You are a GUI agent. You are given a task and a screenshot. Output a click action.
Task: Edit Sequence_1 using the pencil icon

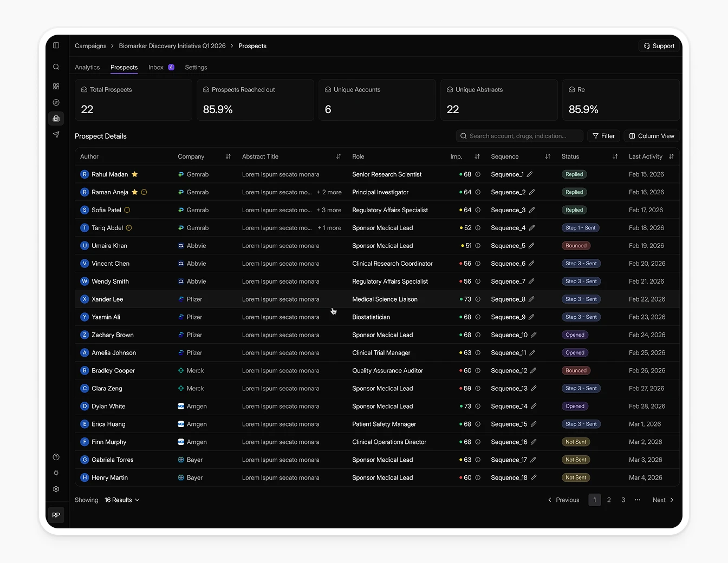[530, 174]
